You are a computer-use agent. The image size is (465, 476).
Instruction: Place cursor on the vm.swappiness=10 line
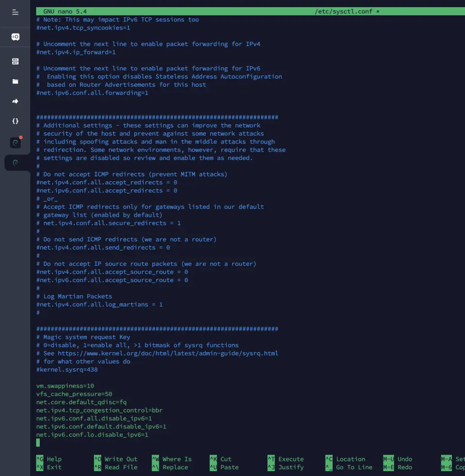click(65, 386)
